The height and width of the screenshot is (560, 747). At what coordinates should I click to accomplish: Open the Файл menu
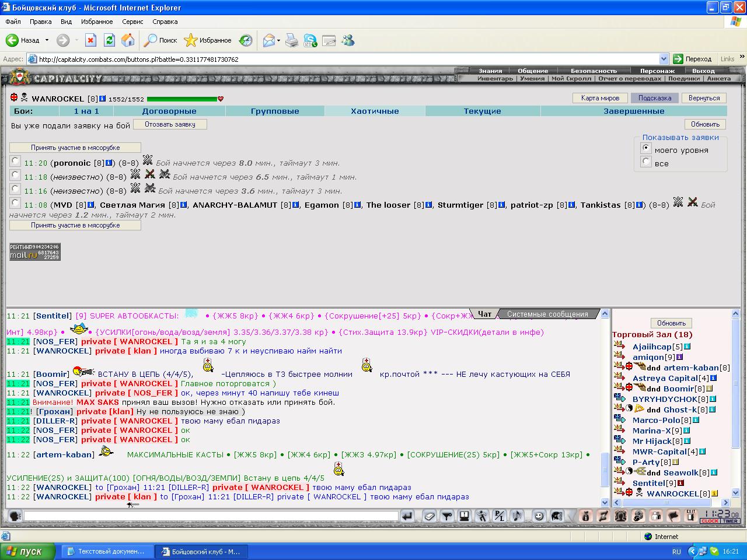pyautogui.click(x=13, y=22)
